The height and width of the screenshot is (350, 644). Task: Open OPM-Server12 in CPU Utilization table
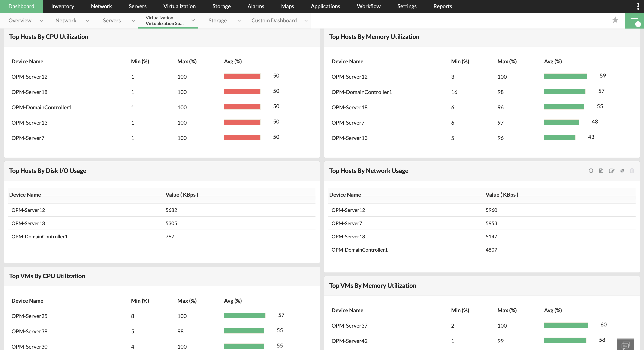[x=30, y=77]
